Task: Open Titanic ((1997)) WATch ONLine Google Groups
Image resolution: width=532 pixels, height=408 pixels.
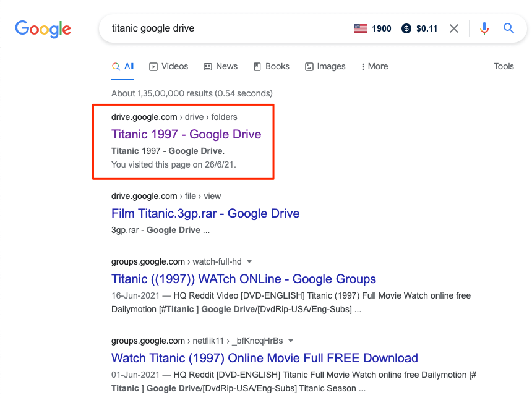Action: coord(244,279)
